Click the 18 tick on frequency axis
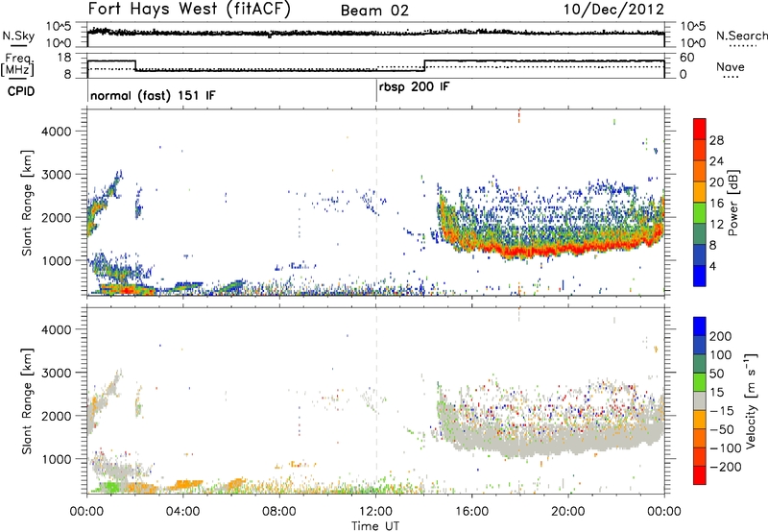This screenshot has width=768, height=532. pos(64,58)
